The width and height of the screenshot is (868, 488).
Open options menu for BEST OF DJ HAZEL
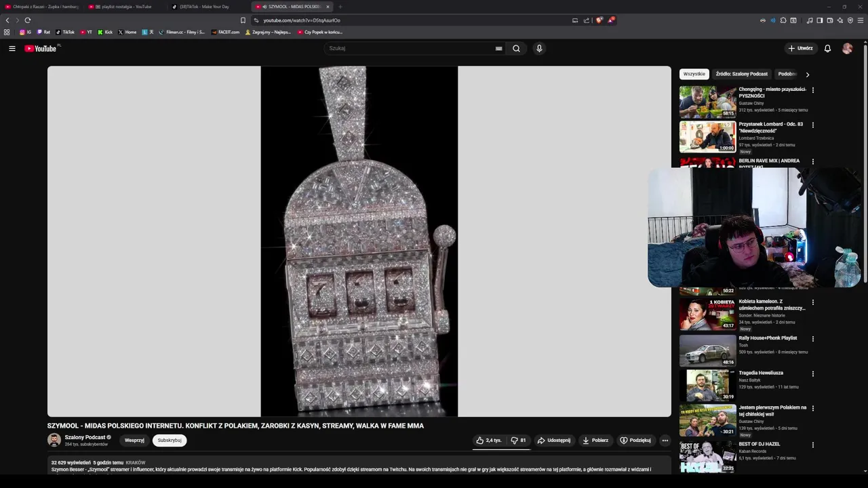click(812, 445)
